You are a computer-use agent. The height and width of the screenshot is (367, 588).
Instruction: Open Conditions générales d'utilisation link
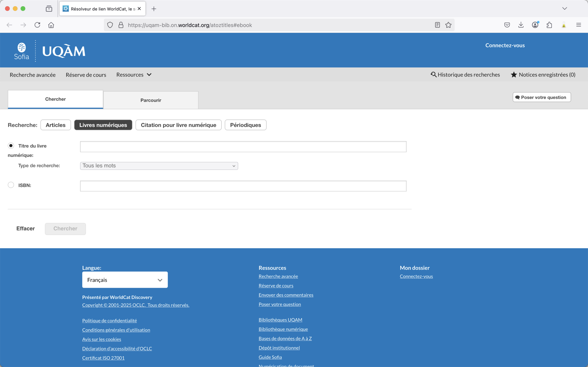click(116, 330)
